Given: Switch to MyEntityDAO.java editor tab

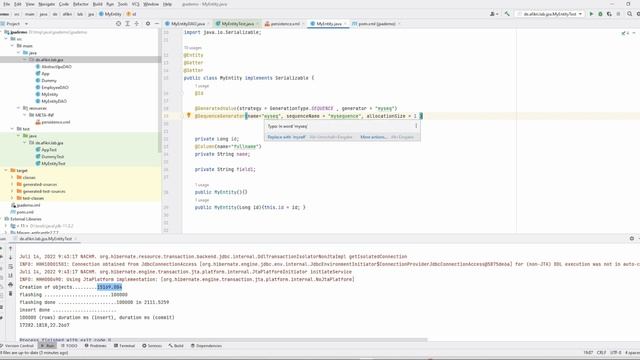Looking at the screenshot, I should (x=187, y=24).
